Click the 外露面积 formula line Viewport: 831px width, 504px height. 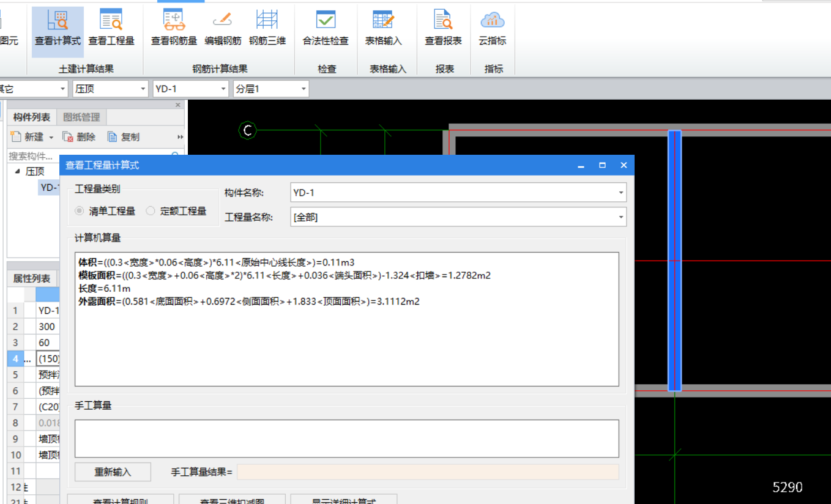[249, 301]
